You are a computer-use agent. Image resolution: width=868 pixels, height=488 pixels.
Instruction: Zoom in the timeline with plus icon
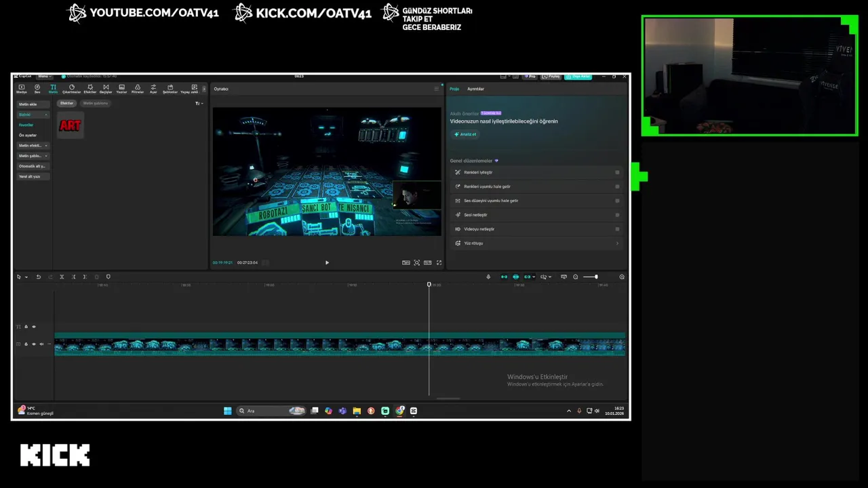click(622, 277)
